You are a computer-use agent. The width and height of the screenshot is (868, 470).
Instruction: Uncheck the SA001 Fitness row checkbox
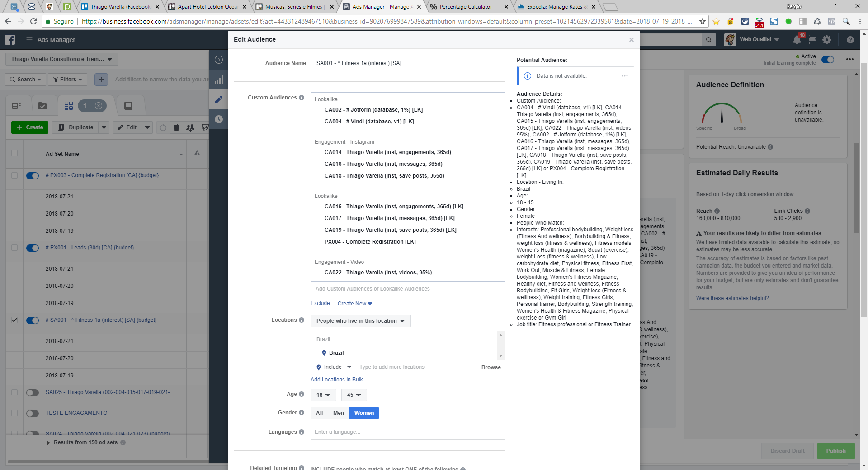point(14,320)
